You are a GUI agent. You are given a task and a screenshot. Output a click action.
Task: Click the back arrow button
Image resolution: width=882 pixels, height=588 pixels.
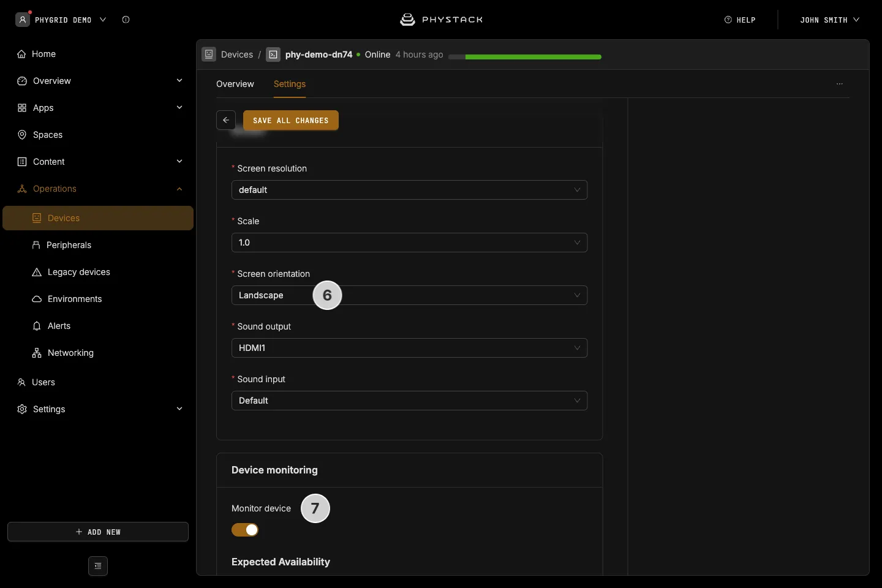pyautogui.click(x=226, y=120)
